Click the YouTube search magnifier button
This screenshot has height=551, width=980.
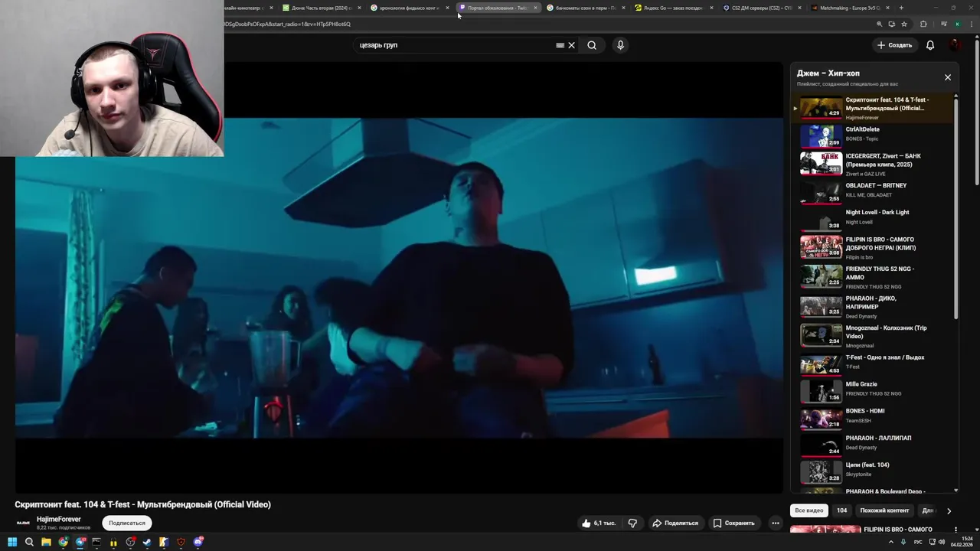[592, 45]
